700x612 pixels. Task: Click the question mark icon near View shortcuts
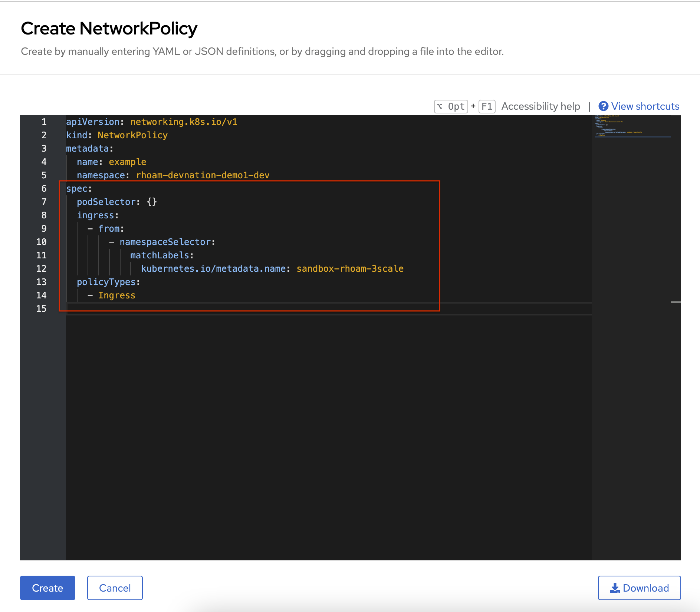(x=604, y=106)
